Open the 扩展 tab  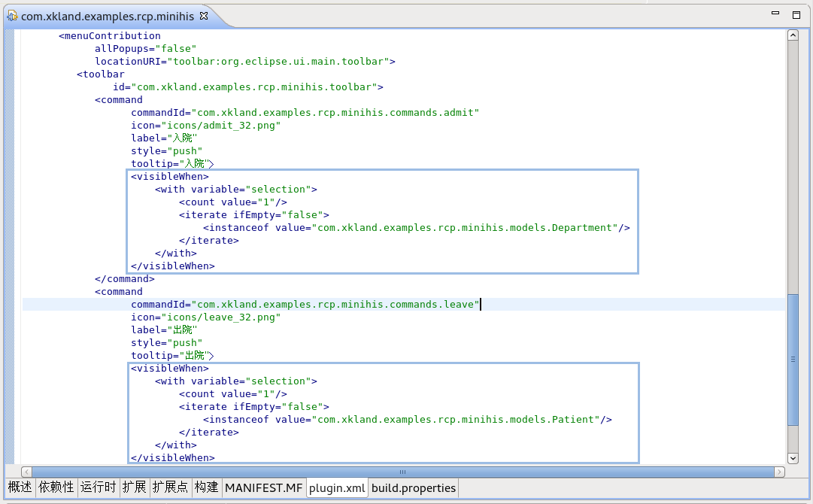[x=135, y=487]
